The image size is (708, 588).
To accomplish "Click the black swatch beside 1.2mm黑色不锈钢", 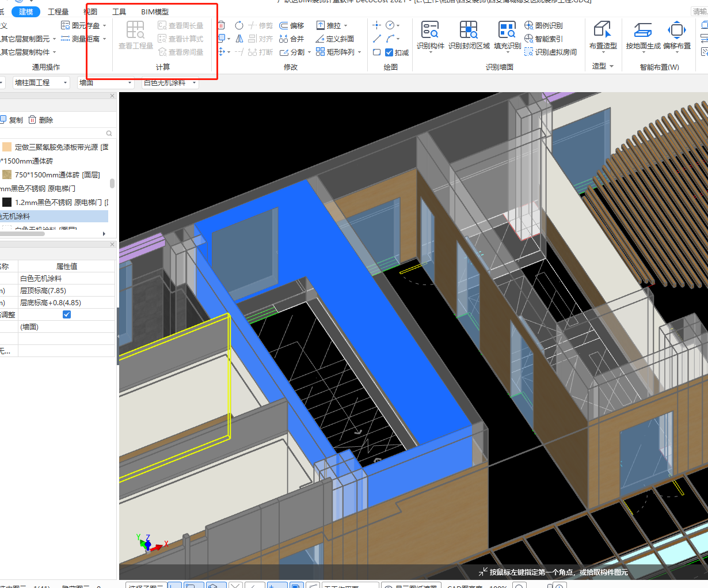I will 7,202.
